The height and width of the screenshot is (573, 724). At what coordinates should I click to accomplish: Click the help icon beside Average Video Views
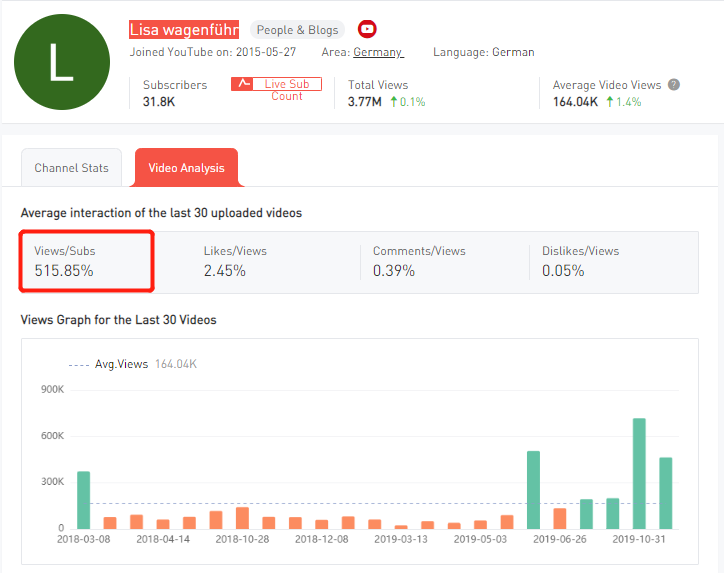674,84
